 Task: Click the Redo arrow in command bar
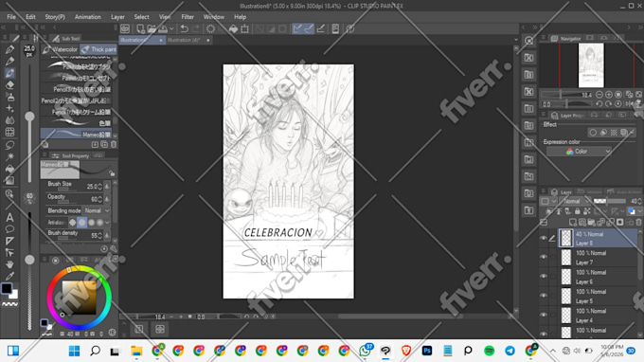click(x=196, y=28)
